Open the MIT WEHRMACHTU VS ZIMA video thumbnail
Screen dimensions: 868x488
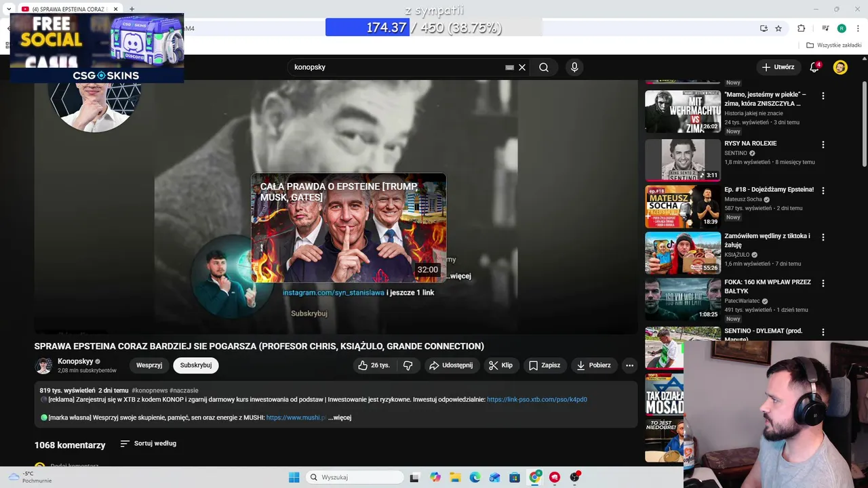coord(682,112)
